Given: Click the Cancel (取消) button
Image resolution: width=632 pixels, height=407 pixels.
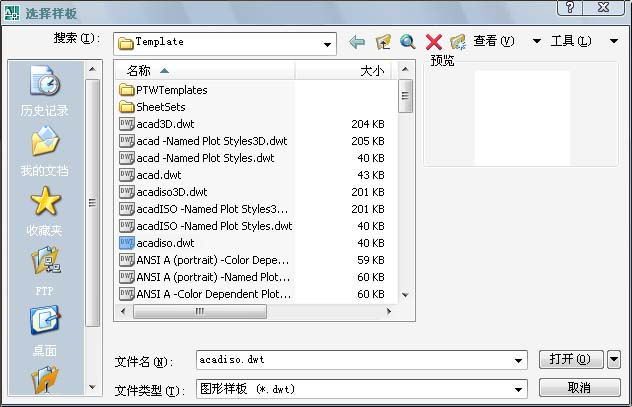Looking at the screenshot, I should click(x=580, y=388).
